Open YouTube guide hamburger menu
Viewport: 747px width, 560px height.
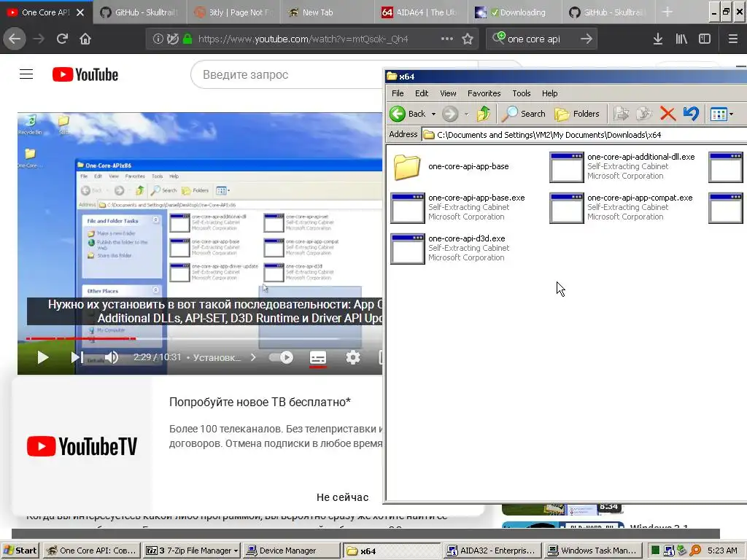(26, 74)
